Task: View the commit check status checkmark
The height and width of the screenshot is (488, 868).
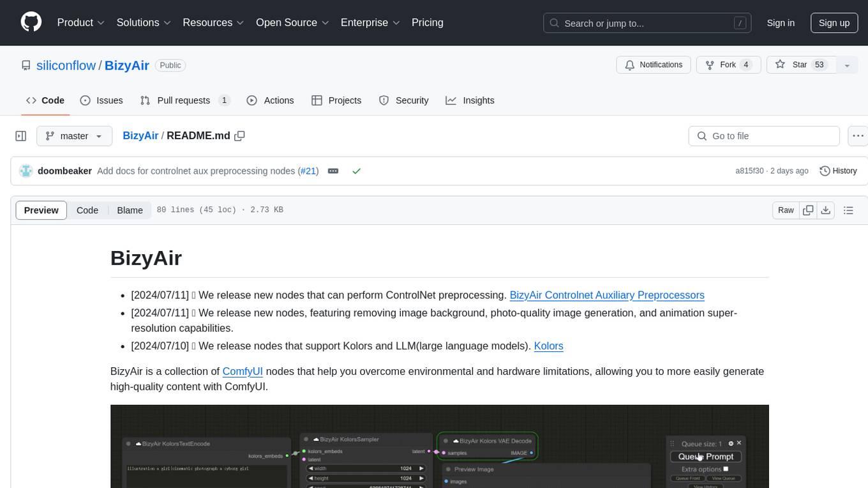Action: [x=357, y=171]
